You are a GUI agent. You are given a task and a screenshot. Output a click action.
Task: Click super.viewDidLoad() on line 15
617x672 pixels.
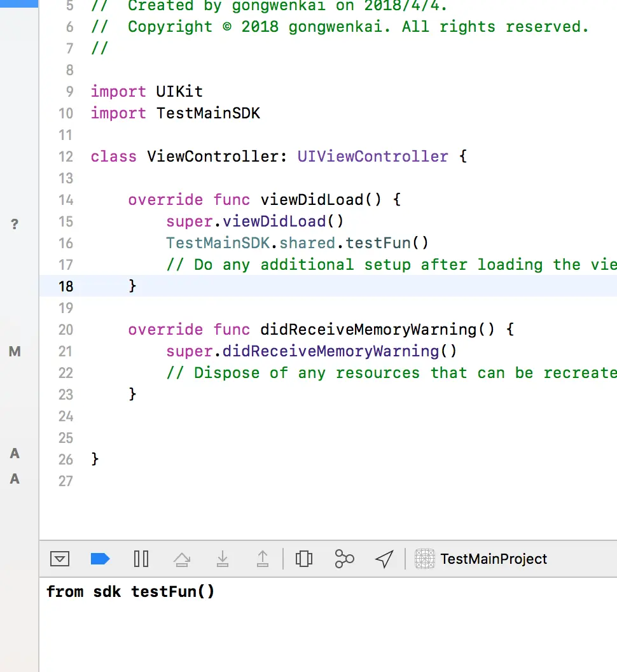pyautogui.click(x=255, y=221)
